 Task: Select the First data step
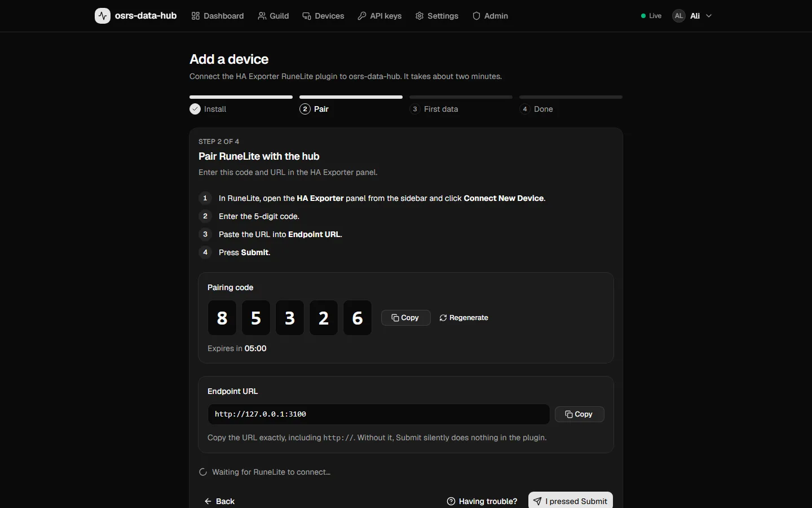(x=434, y=109)
